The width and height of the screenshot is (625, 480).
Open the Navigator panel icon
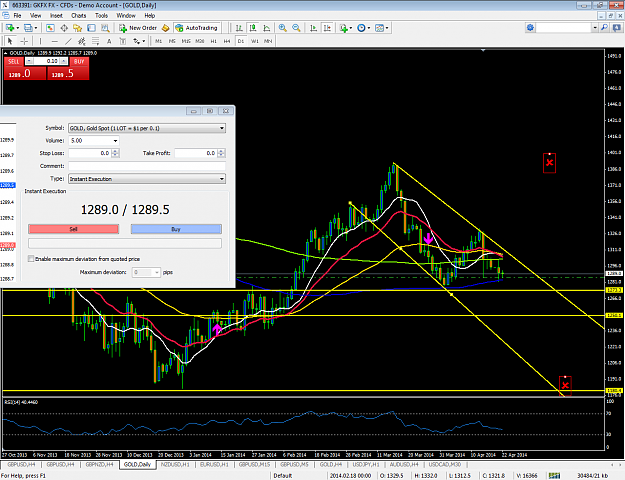(77, 28)
